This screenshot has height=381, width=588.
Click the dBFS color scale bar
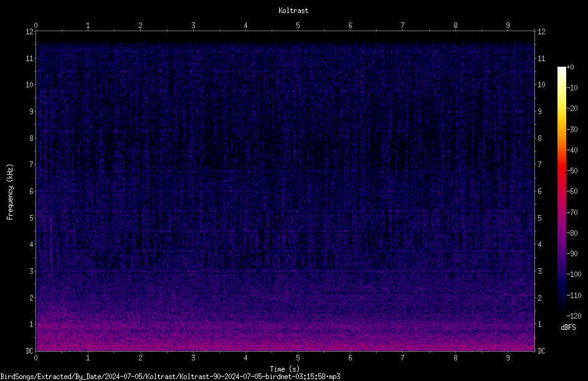click(x=561, y=191)
